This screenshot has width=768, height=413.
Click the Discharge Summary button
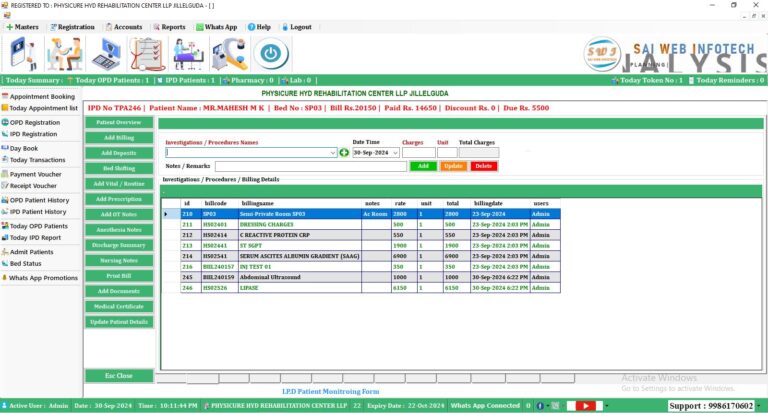(119, 245)
